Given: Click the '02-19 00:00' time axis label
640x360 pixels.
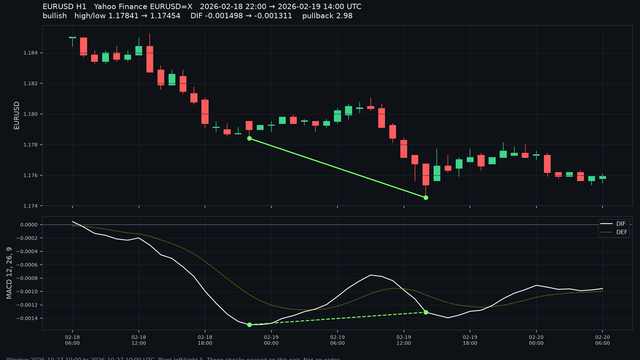Looking at the screenshot, I should (x=271, y=340).
